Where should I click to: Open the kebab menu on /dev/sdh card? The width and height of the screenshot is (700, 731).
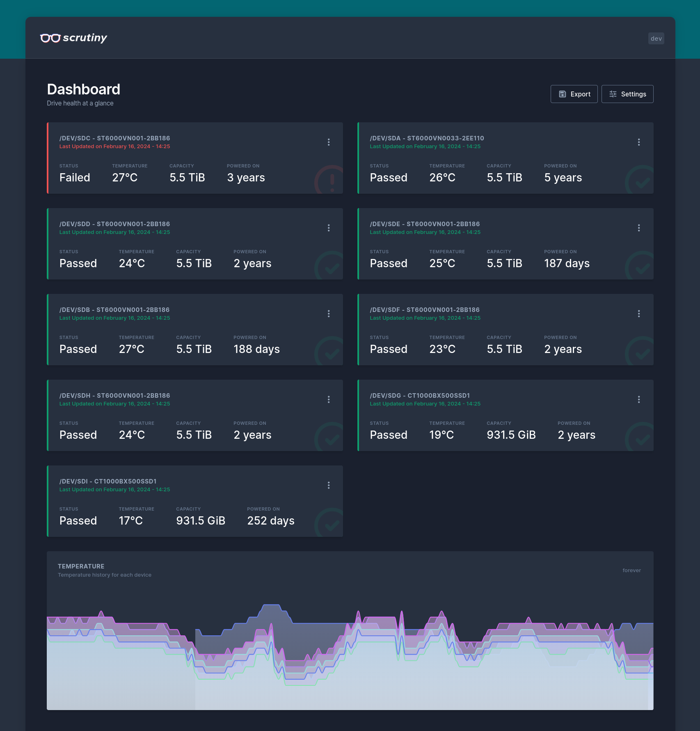tap(328, 399)
